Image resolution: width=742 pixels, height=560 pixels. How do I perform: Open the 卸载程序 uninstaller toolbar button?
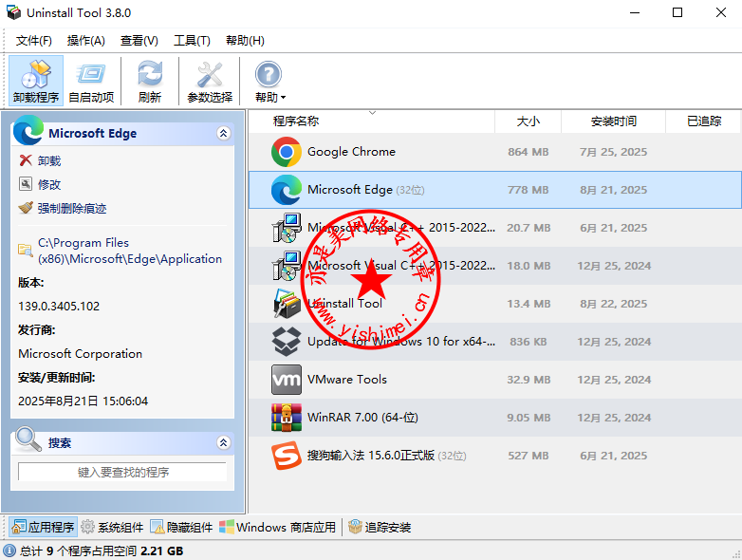click(x=36, y=81)
